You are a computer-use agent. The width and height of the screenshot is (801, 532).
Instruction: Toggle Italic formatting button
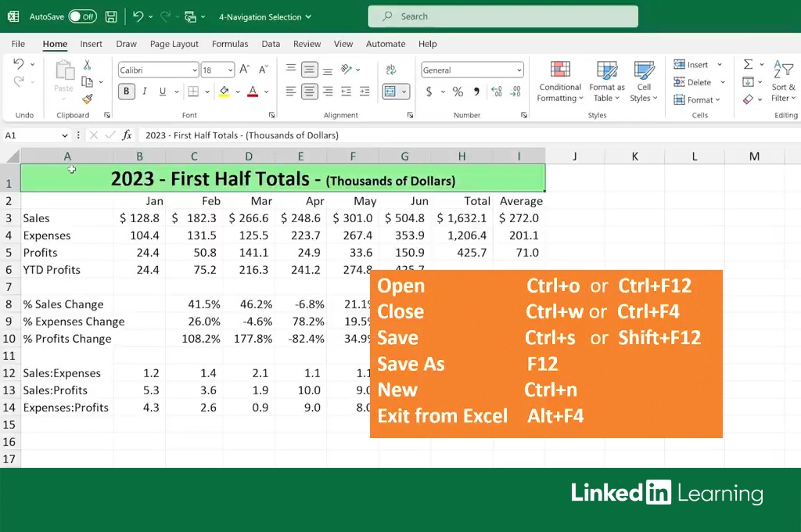145,92
